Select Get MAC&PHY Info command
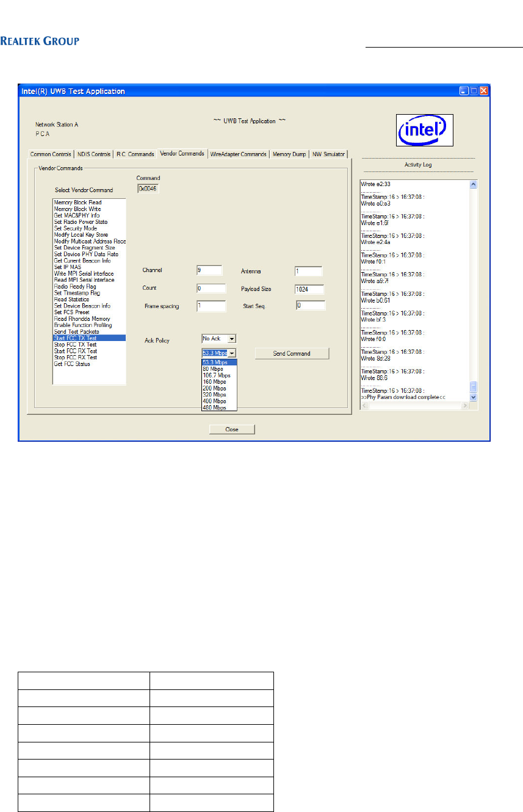 click(x=89, y=215)
